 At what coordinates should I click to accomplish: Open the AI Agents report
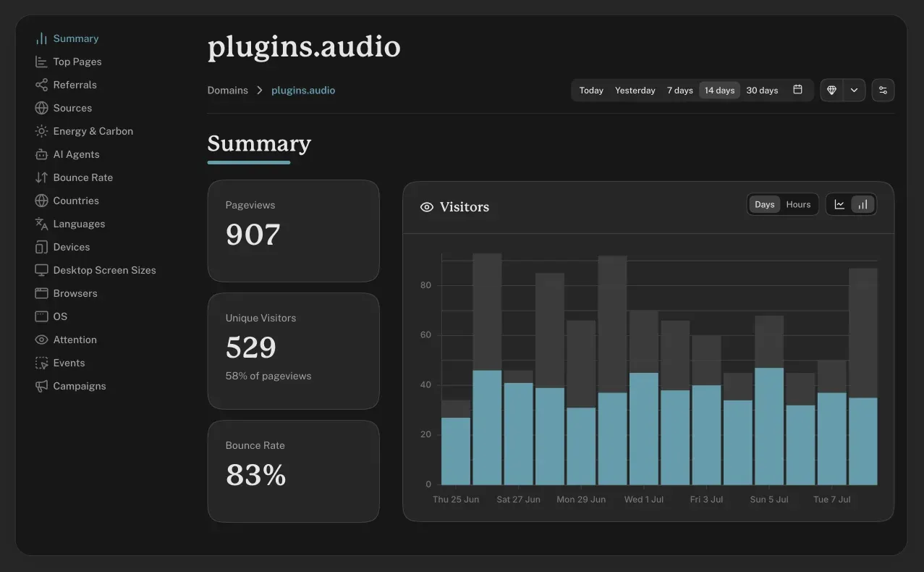(76, 154)
